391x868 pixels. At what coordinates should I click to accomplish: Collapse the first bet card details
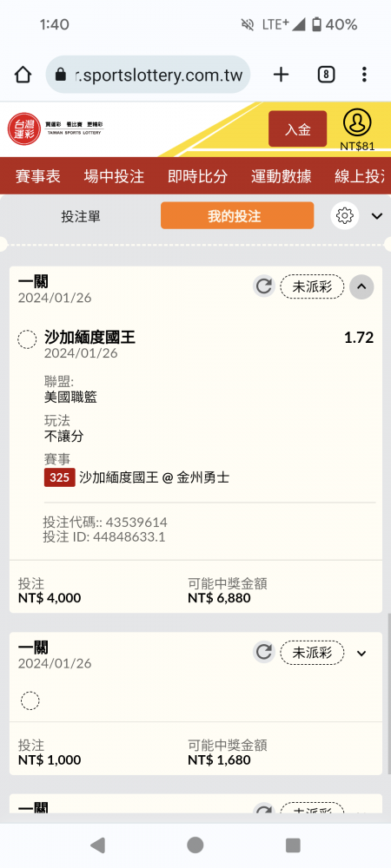(x=361, y=286)
